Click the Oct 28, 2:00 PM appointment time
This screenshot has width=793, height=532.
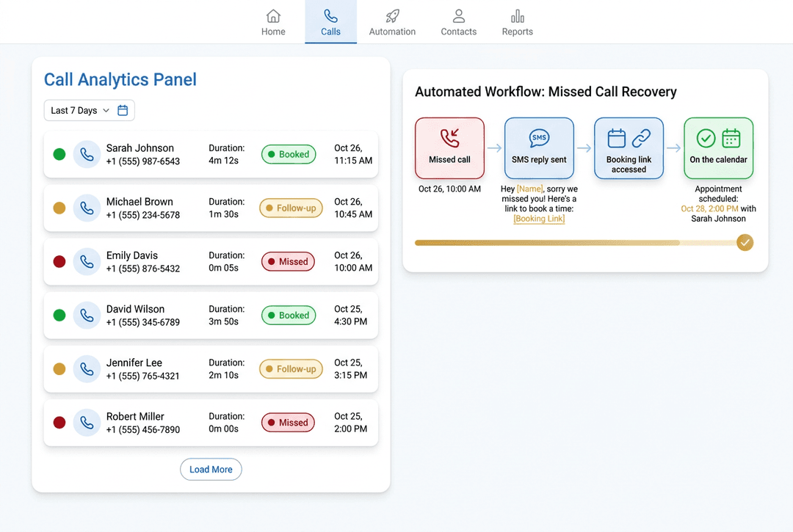click(709, 208)
